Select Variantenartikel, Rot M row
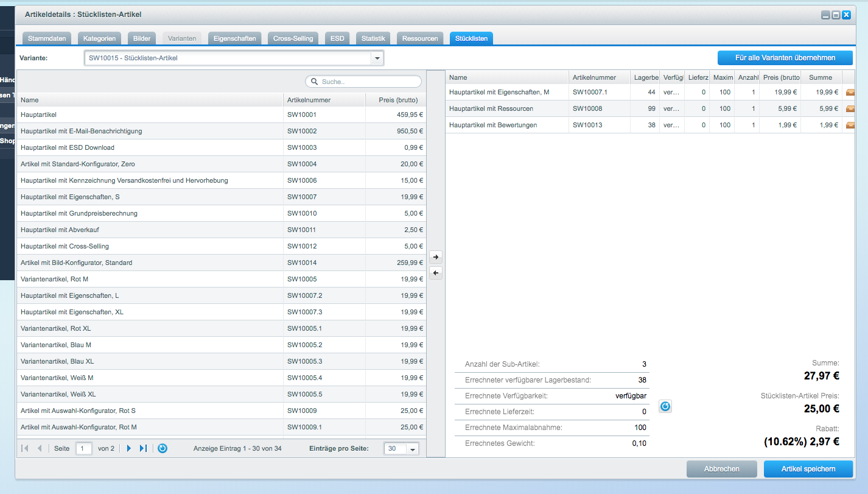This screenshot has height=494, width=868. (222, 279)
